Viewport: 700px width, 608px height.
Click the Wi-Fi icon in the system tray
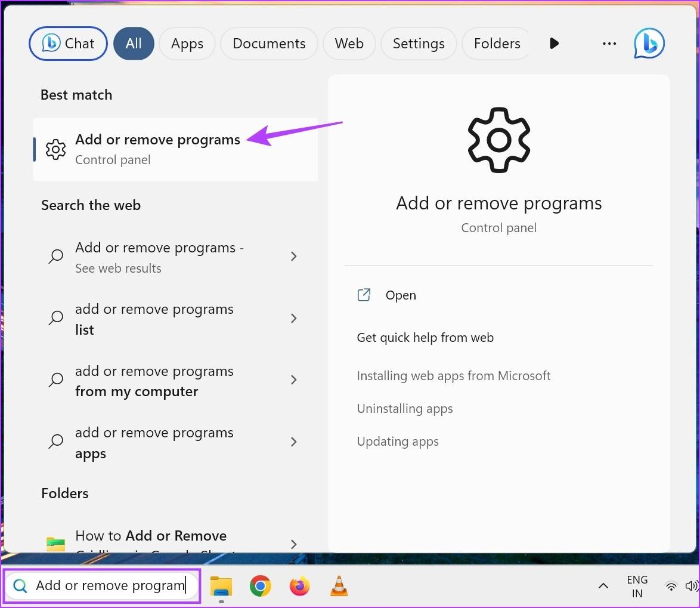(x=671, y=586)
